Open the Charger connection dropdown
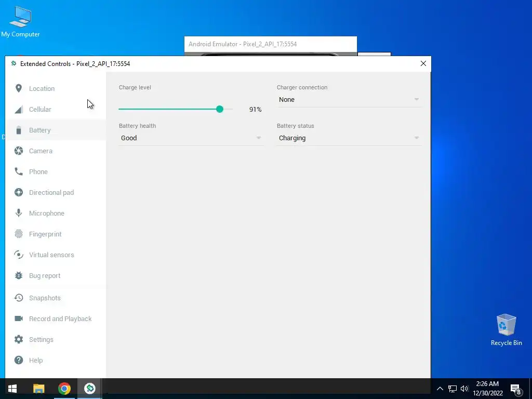 click(x=349, y=99)
